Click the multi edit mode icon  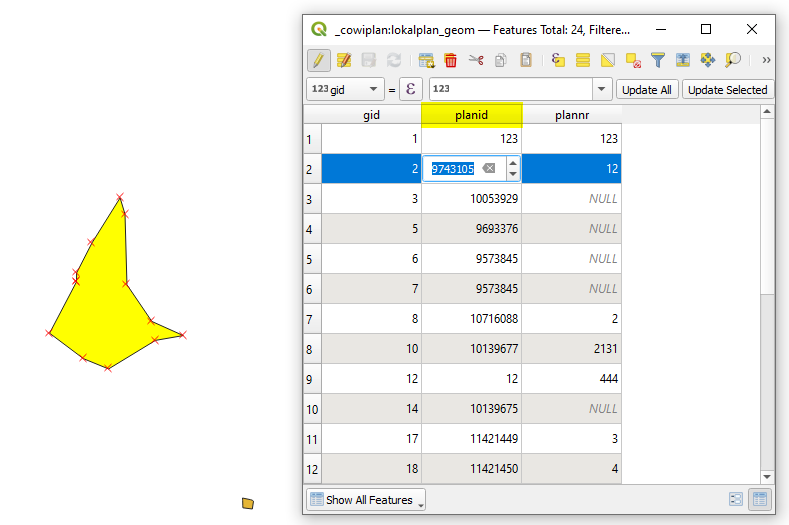pyautogui.click(x=344, y=60)
